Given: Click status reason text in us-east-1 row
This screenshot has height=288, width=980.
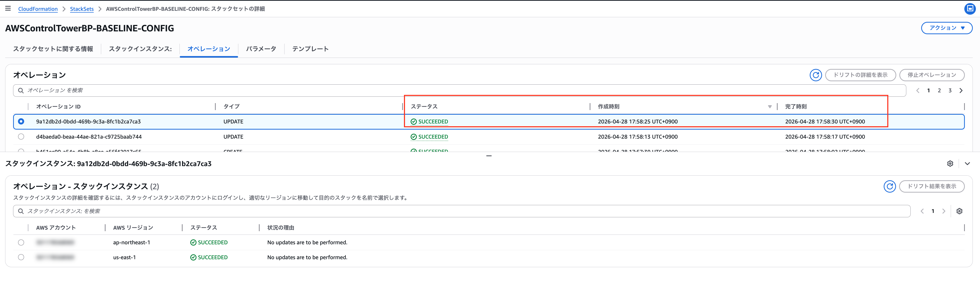Looking at the screenshot, I should (307, 257).
